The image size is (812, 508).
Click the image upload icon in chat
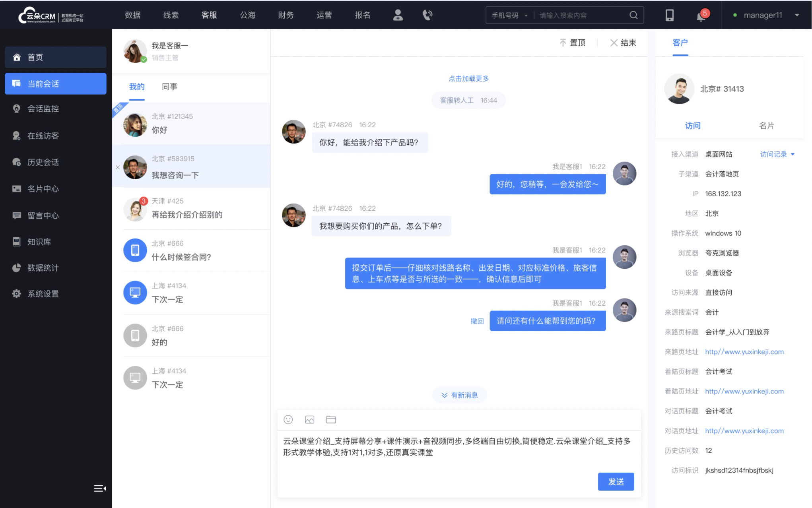click(310, 420)
